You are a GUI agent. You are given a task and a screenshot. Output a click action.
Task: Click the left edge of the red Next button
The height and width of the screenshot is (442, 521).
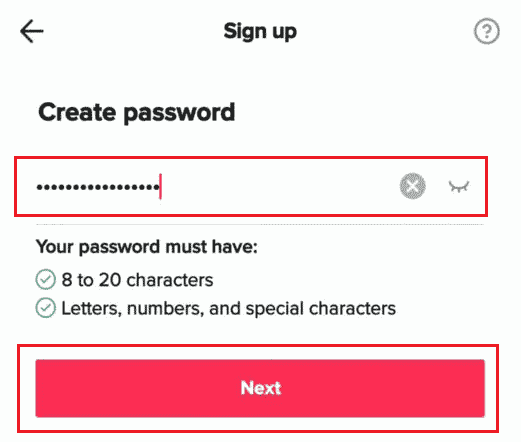[39, 388]
